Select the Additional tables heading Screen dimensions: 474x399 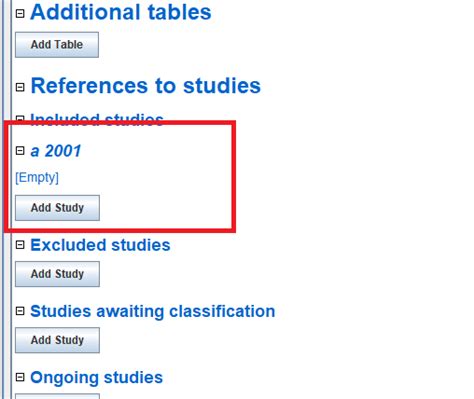pos(121,12)
